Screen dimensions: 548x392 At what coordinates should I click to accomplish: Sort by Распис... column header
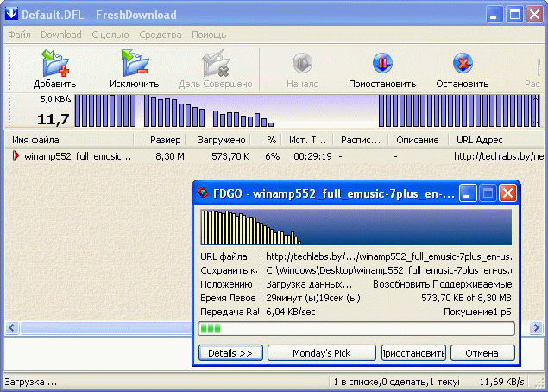(361, 140)
